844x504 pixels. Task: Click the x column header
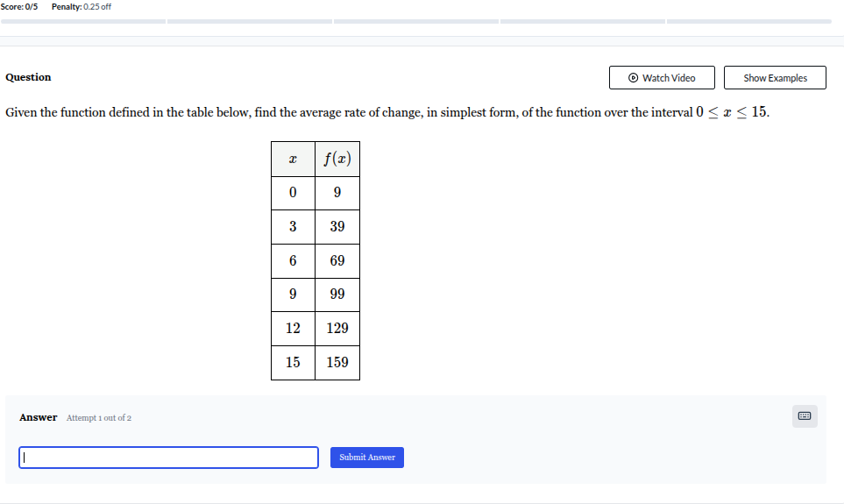[x=293, y=160]
